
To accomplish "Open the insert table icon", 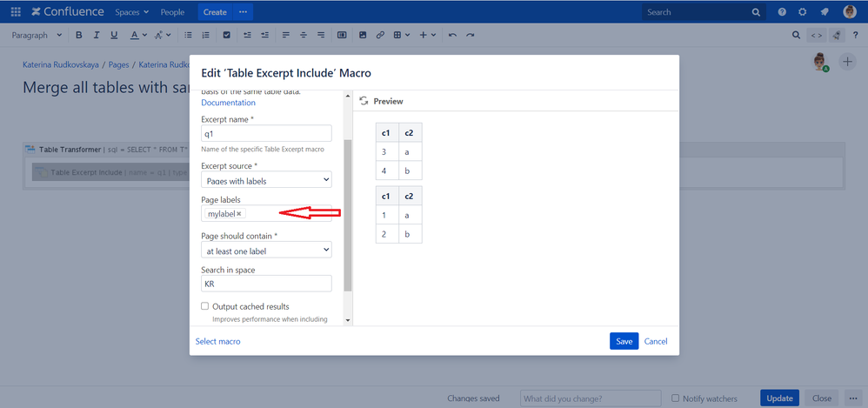I will 397,35.
